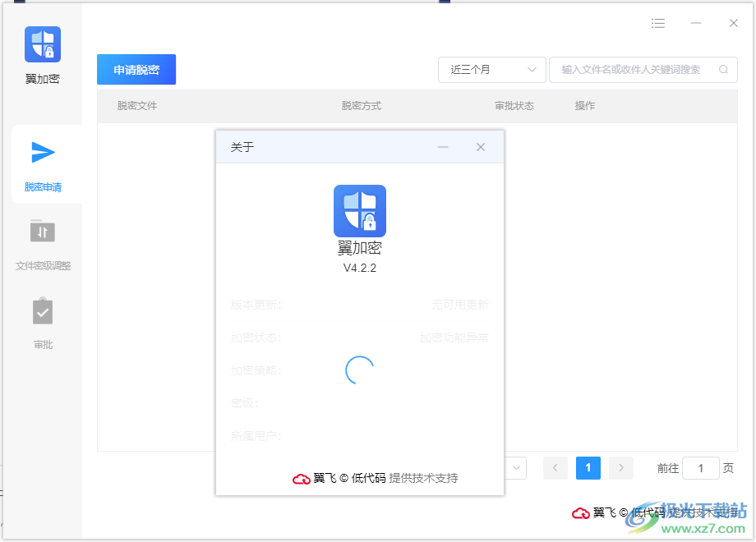Click the next page arrow
The width and height of the screenshot is (756, 542).
click(x=620, y=468)
